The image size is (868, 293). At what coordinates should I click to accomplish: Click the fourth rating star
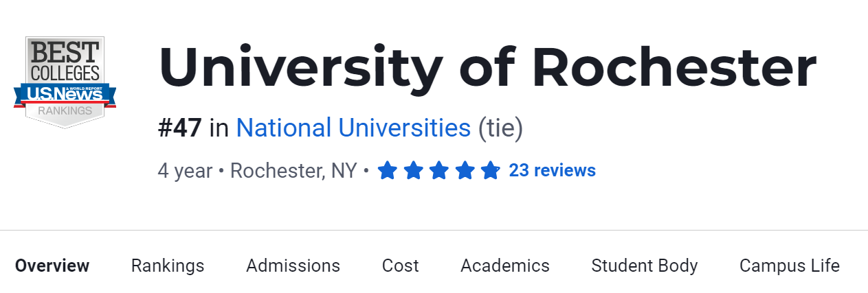[x=465, y=170]
